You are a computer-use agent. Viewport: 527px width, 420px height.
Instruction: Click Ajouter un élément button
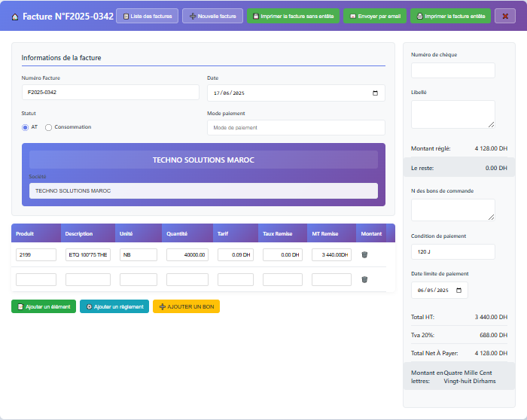click(x=44, y=306)
